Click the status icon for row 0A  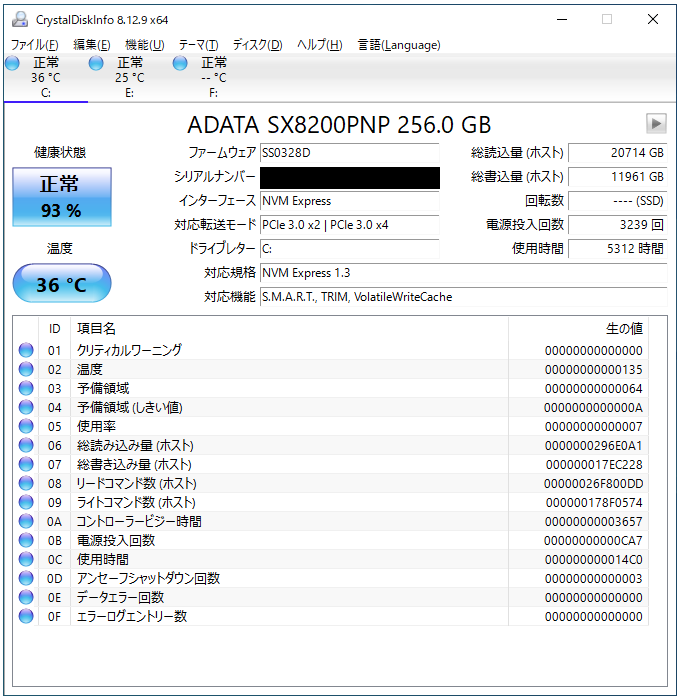[26, 521]
